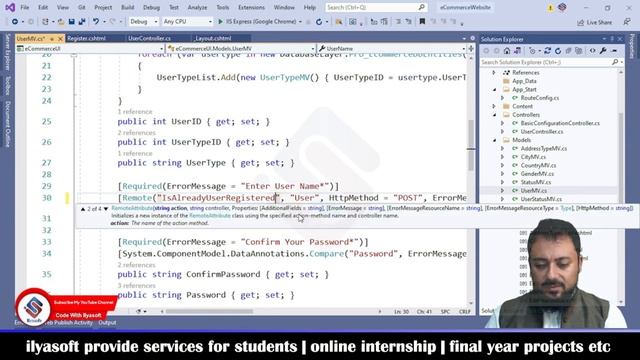Open the eCommerceUI.Models.UserMV type dropdown

(241, 49)
